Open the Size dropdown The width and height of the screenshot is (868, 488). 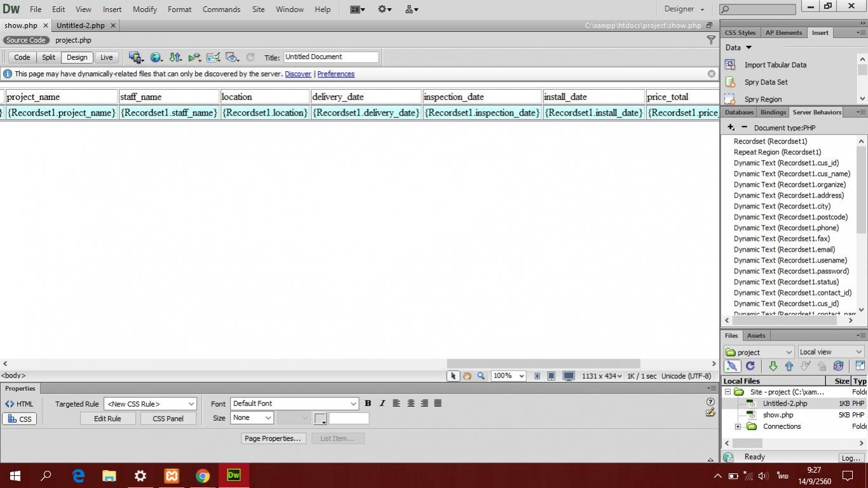pyautogui.click(x=252, y=417)
